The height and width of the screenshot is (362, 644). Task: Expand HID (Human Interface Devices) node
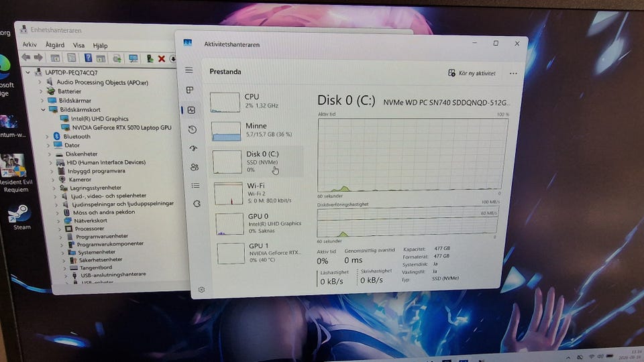pyautogui.click(x=50, y=162)
